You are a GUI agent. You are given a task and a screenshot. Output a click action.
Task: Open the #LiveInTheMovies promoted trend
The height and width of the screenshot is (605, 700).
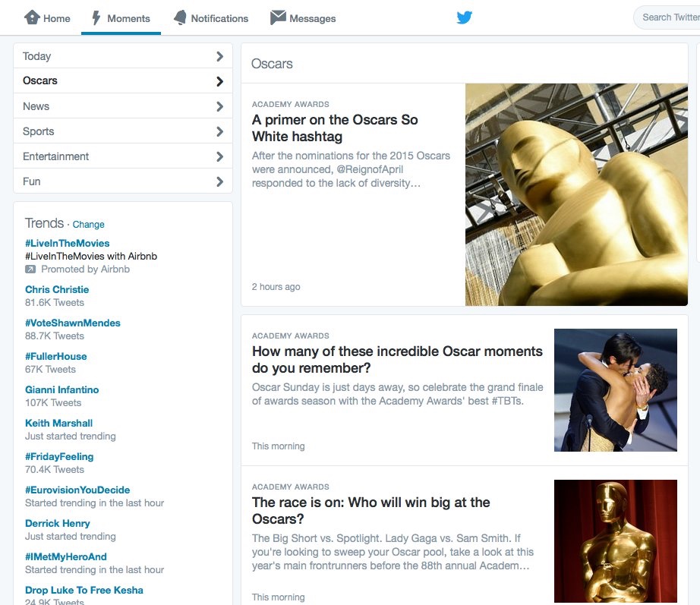pos(68,244)
